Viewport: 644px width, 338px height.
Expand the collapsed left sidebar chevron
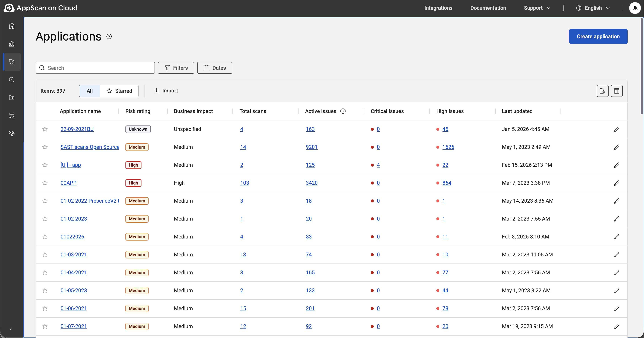tap(10, 329)
